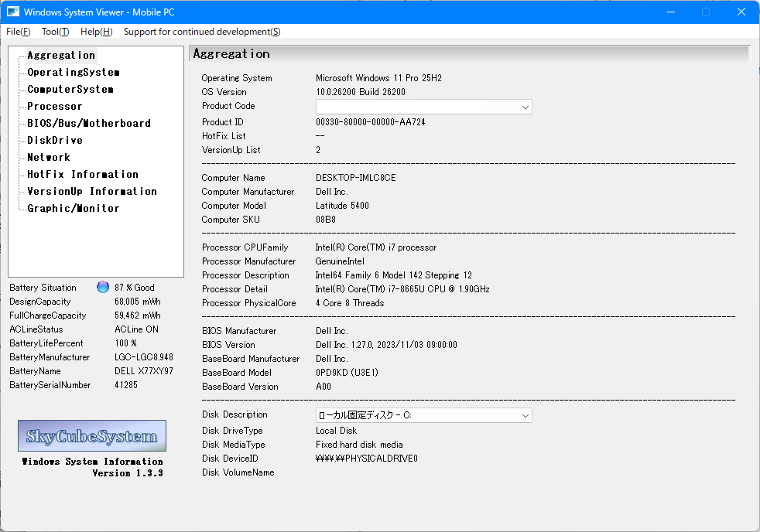Open the File menu
Screen dimensions: 760x532
19,32
